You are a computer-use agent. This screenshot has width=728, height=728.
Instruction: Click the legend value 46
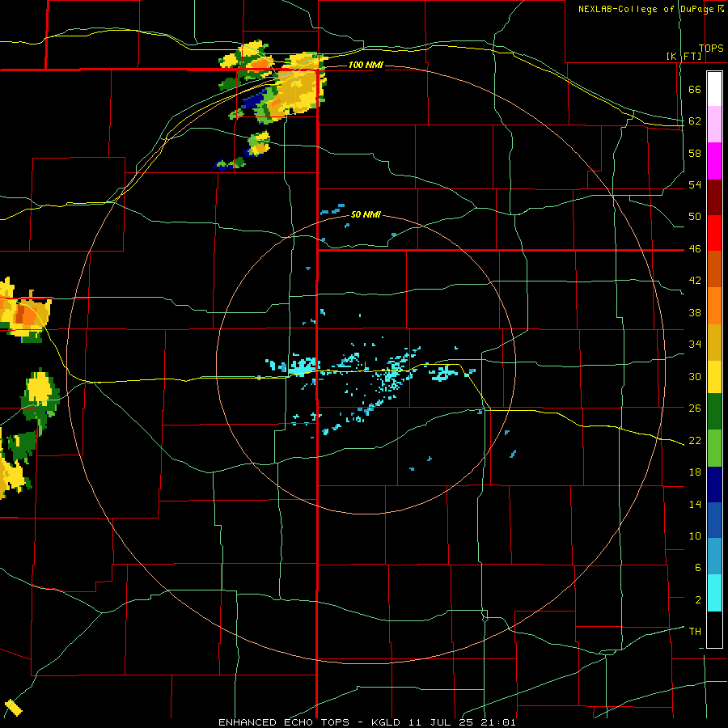(x=695, y=249)
